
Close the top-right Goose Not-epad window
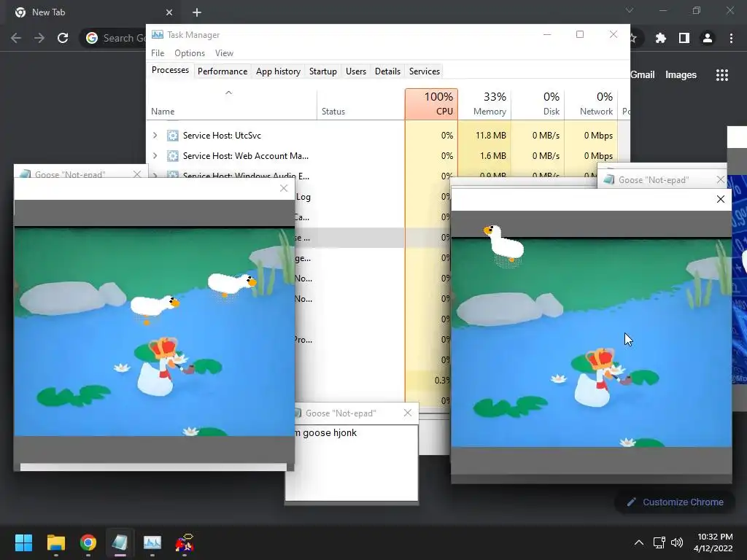click(721, 179)
